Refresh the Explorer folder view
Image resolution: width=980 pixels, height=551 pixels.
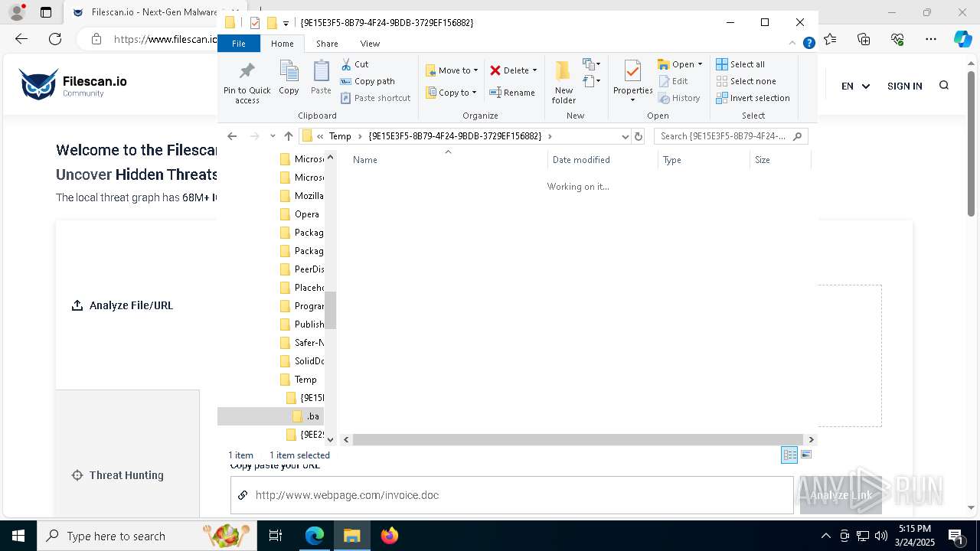tap(639, 136)
